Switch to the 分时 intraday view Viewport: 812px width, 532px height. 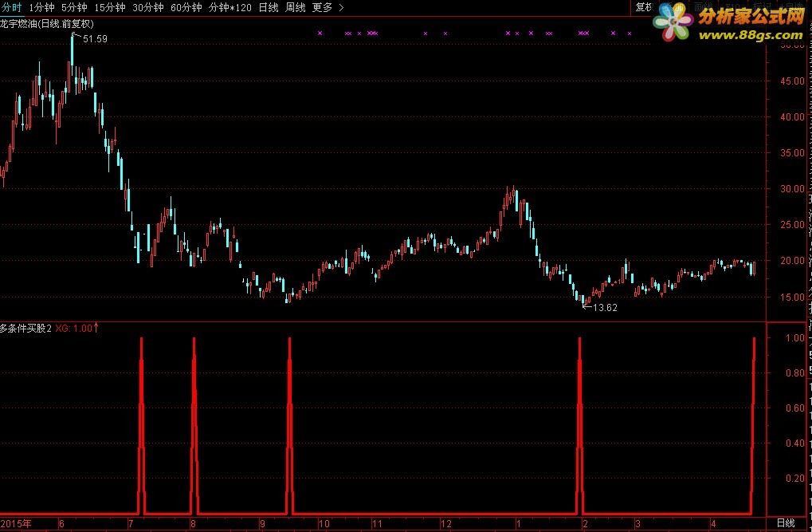click(x=11, y=7)
